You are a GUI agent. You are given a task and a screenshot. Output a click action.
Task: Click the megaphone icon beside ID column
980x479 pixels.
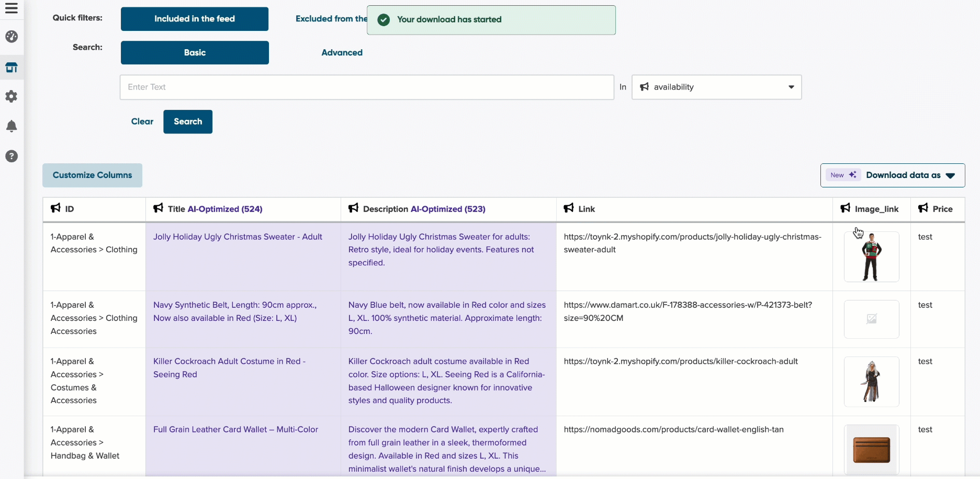coord(55,208)
